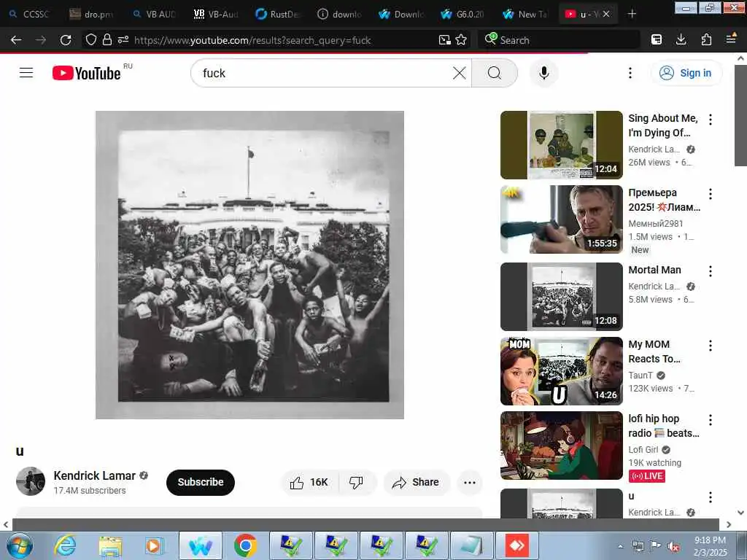
Task: Switch to the CCSSC tab
Action: 29,15
